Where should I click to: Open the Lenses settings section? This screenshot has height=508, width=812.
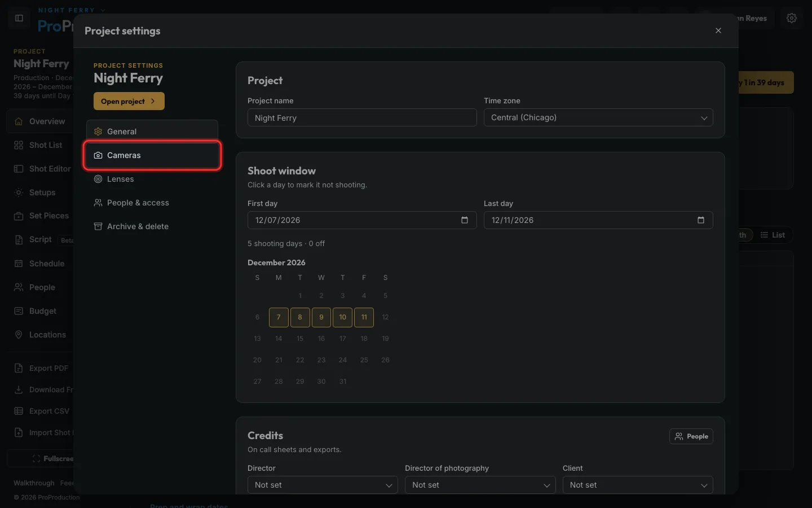coord(152,179)
